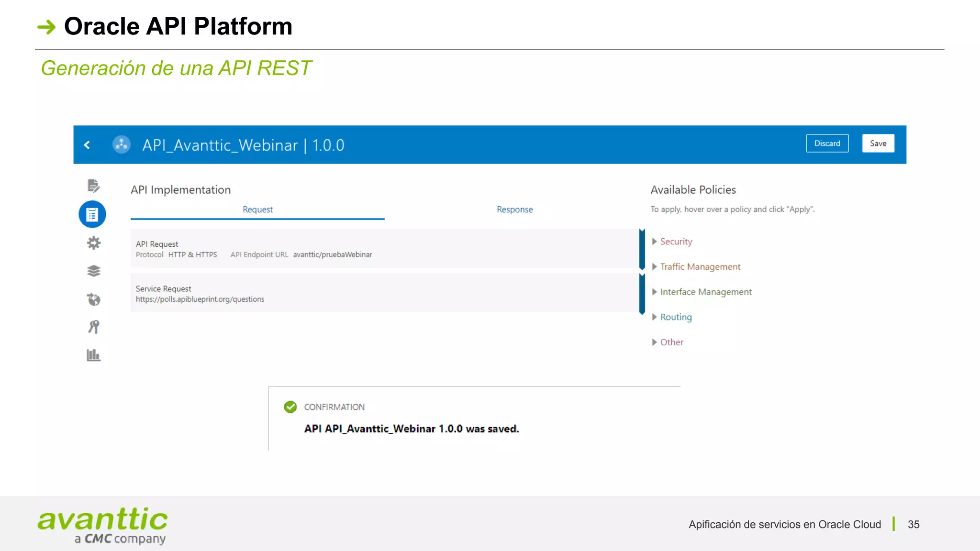Click the HTTP & HTTPS protocol value
This screenshot has width=980, height=551.
click(x=192, y=254)
